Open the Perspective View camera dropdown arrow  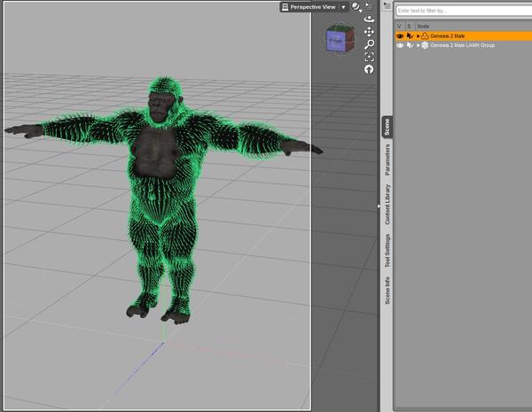(x=343, y=7)
